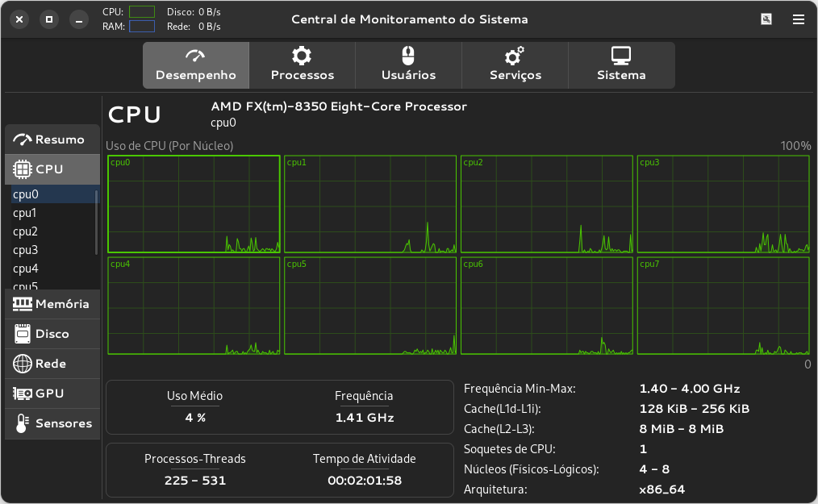The image size is (818, 504).
Task: Click the cpu2 usage graph
Action: (x=547, y=204)
